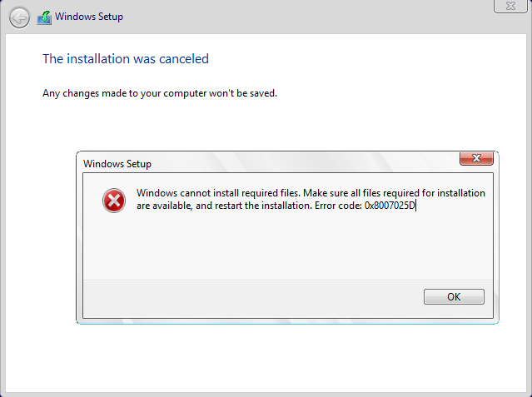Close the error dialog with red X
The height and width of the screenshot is (397, 532).
(x=475, y=158)
